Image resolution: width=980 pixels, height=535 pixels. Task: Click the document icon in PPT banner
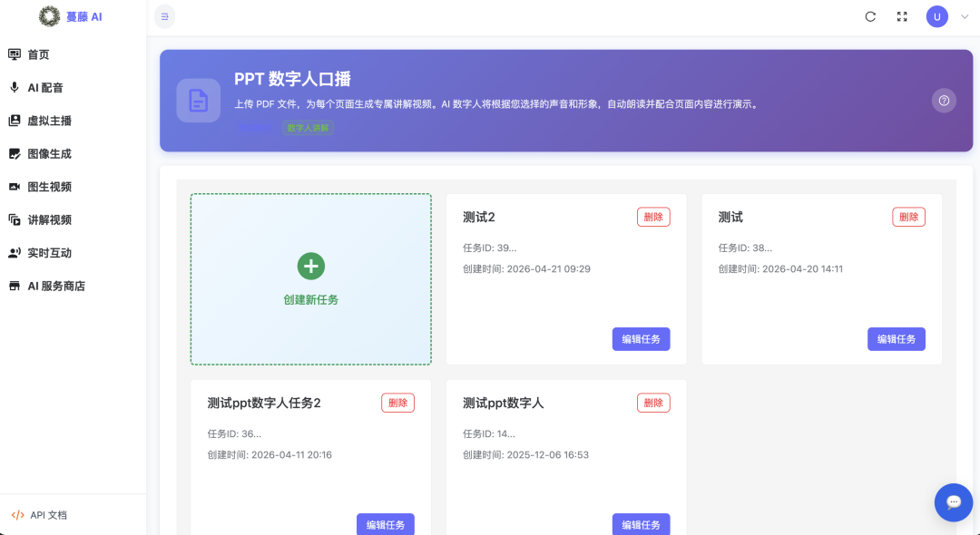pyautogui.click(x=198, y=101)
